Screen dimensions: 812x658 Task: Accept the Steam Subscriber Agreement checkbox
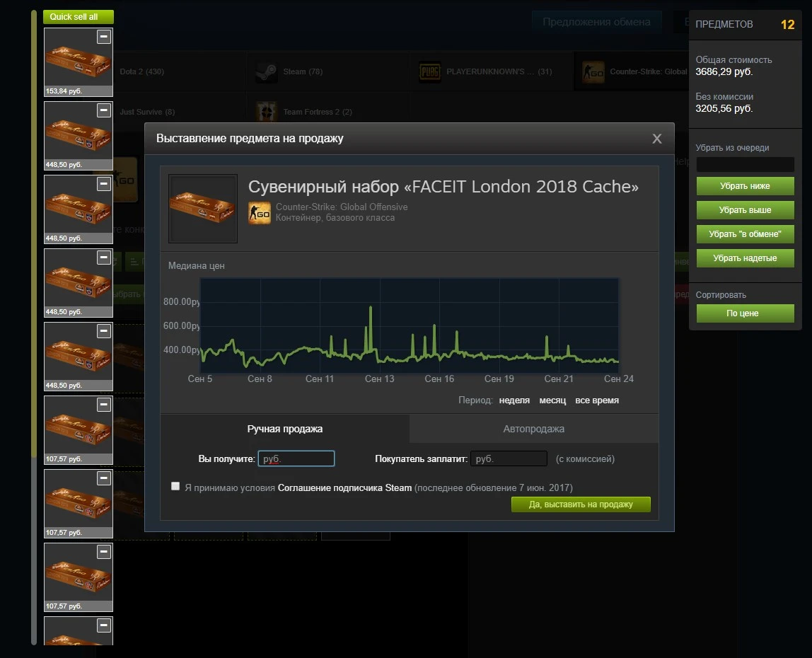point(175,486)
